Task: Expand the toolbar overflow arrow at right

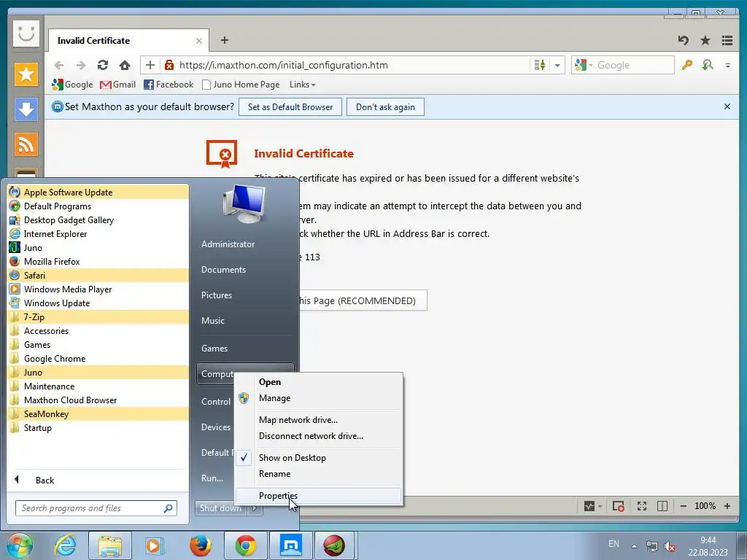Action: (727, 65)
